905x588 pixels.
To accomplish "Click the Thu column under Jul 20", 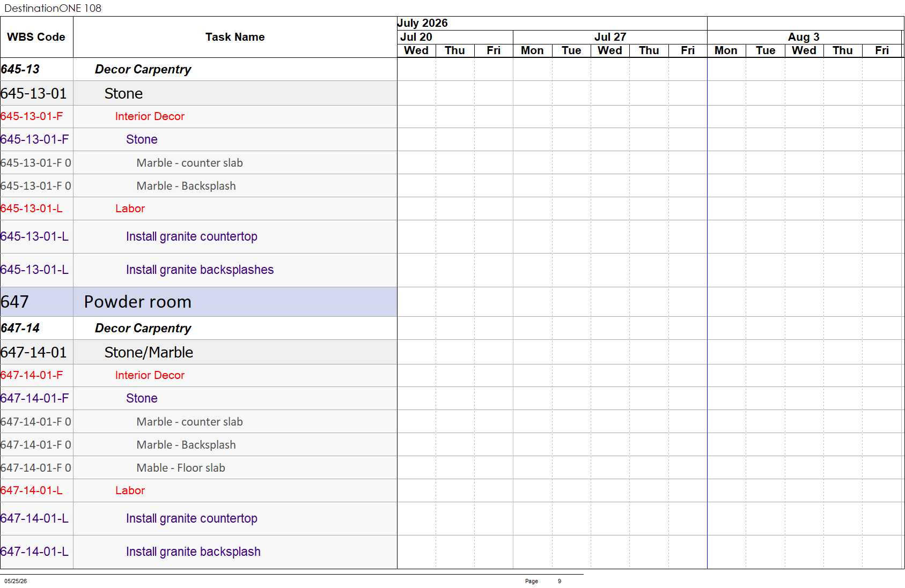I will 455,50.
